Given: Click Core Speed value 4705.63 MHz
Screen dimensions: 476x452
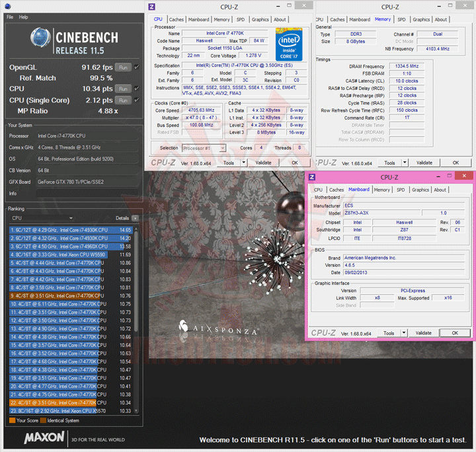Looking at the screenshot, I should click(201, 110).
